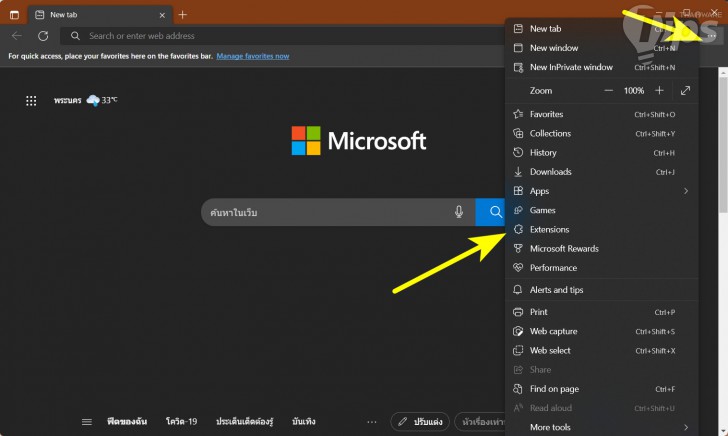
Task: Open the weather widget showing 33°C
Action: pos(85,100)
